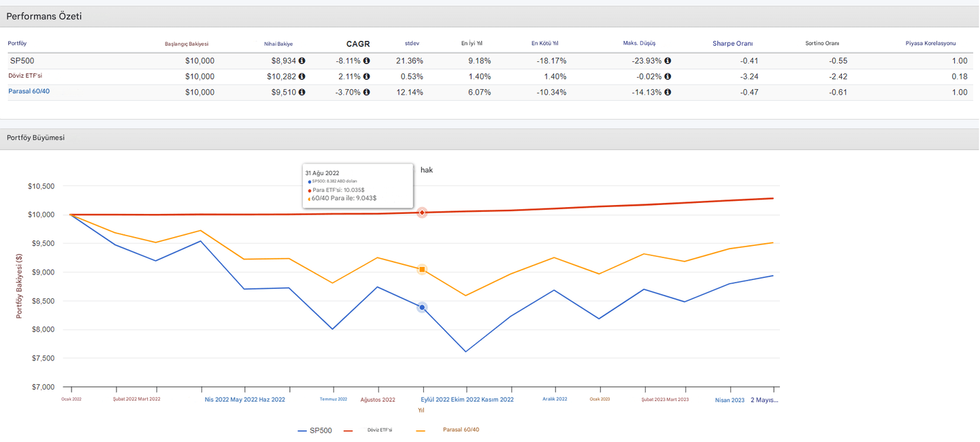The height and width of the screenshot is (442, 980).
Task: Click the red diamond marker on chart
Action: 422,212
